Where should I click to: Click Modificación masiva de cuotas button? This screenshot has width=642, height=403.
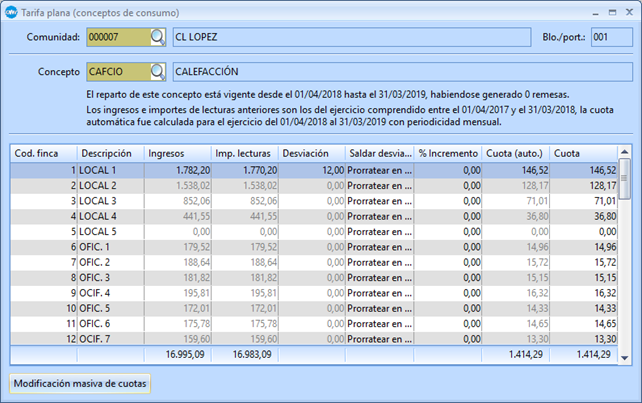pos(80,383)
